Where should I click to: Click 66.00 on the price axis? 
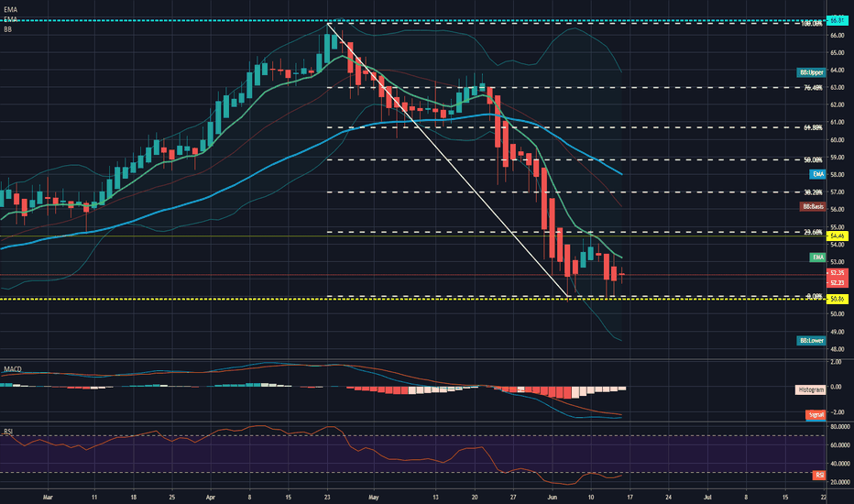pyautogui.click(x=838, y=36)
